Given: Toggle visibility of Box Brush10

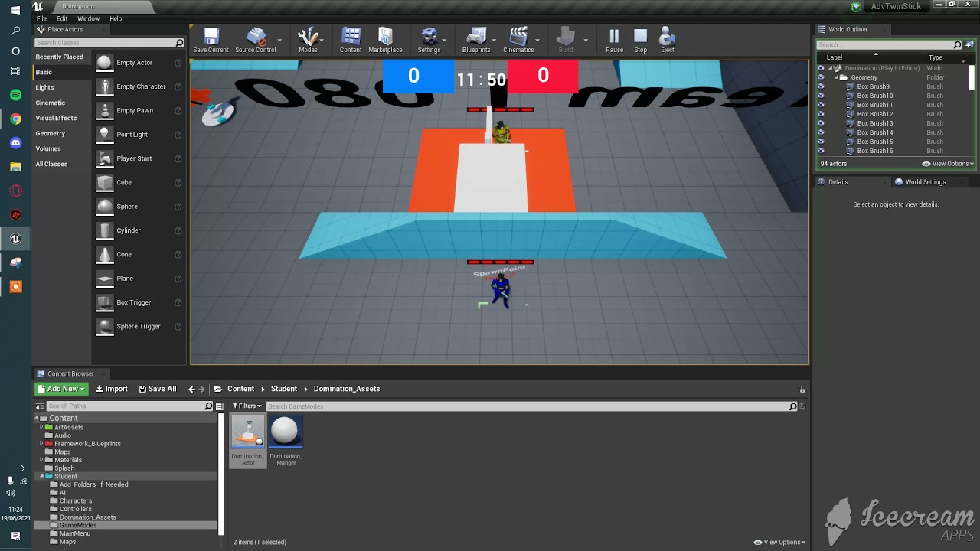Looking at the screenshot, I should pyautogui.click(x=821, y=96).
